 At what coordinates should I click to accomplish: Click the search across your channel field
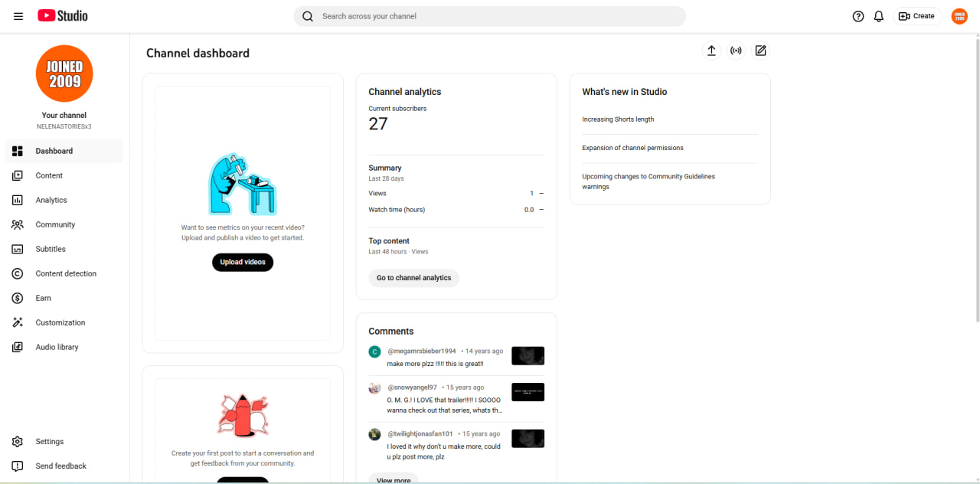pyautogui.click(x=489, y=16)
